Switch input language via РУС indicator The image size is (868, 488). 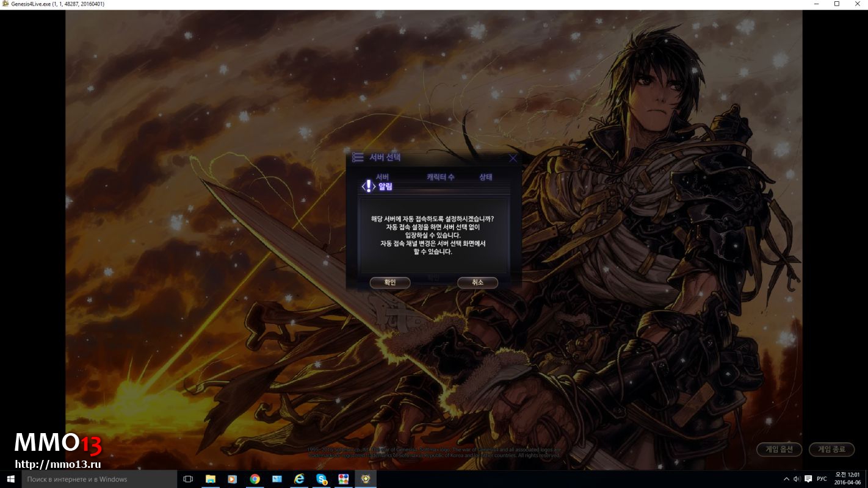822,479
